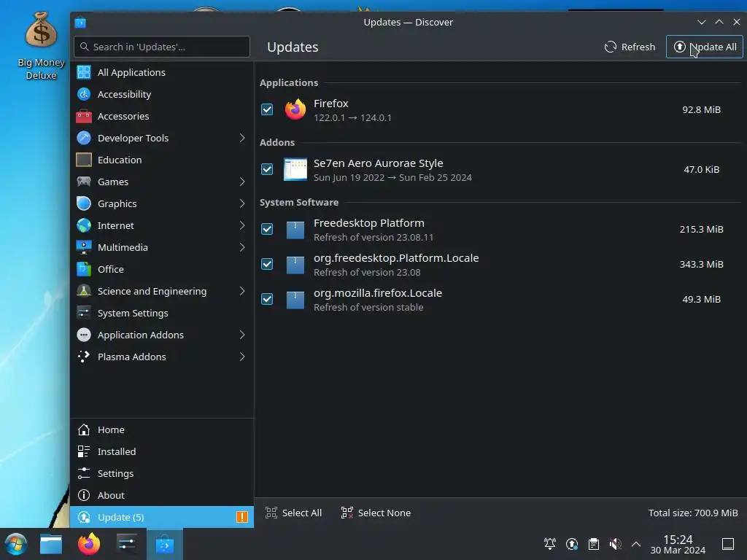Uncheck Se7en Aero Aurorae Style checkbox
This screenshot has width=747, height=560.
pyautogui.click(x=267, y=169)
